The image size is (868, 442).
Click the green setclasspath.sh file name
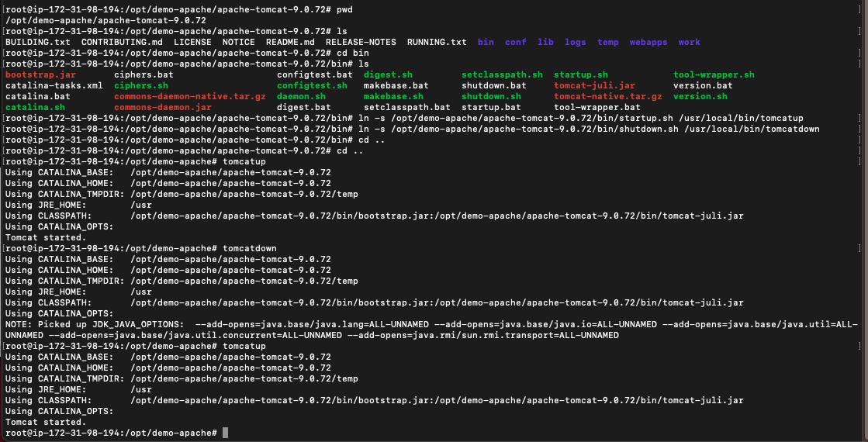click(x=502, y=74)
